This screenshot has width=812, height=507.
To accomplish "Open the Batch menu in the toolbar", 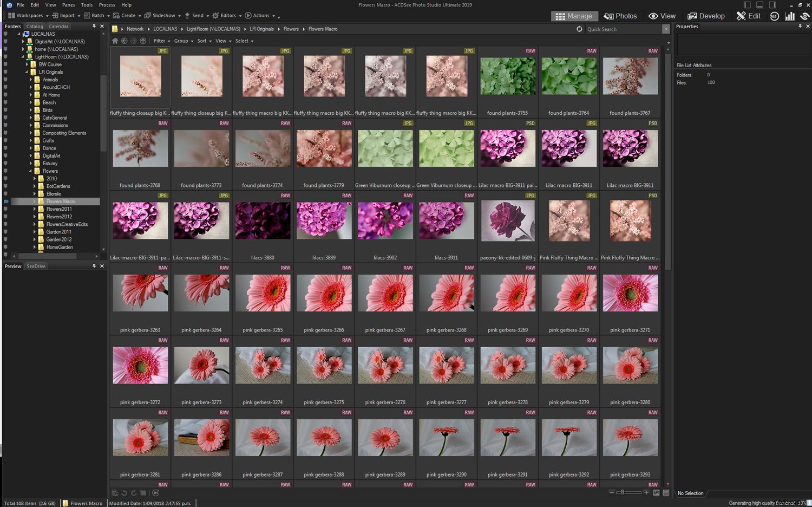I will (96, 15).
